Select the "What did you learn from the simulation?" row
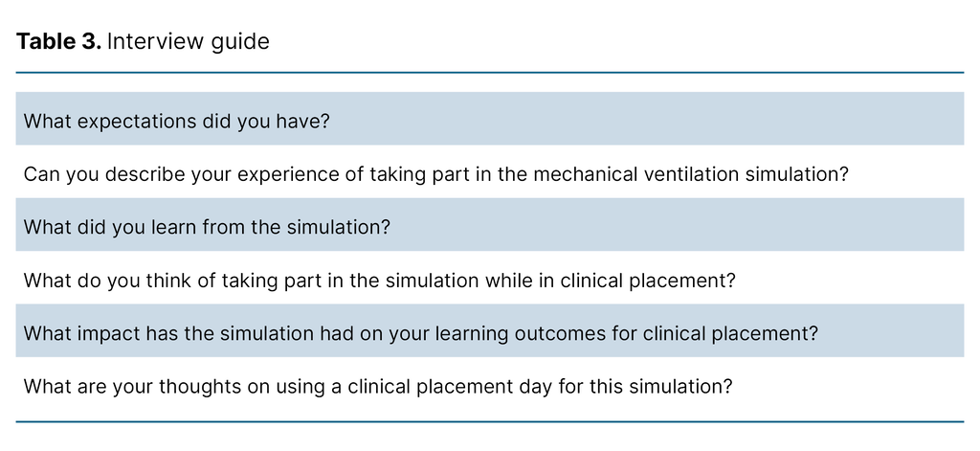This screenshot has width=980, height=451. 208,228
